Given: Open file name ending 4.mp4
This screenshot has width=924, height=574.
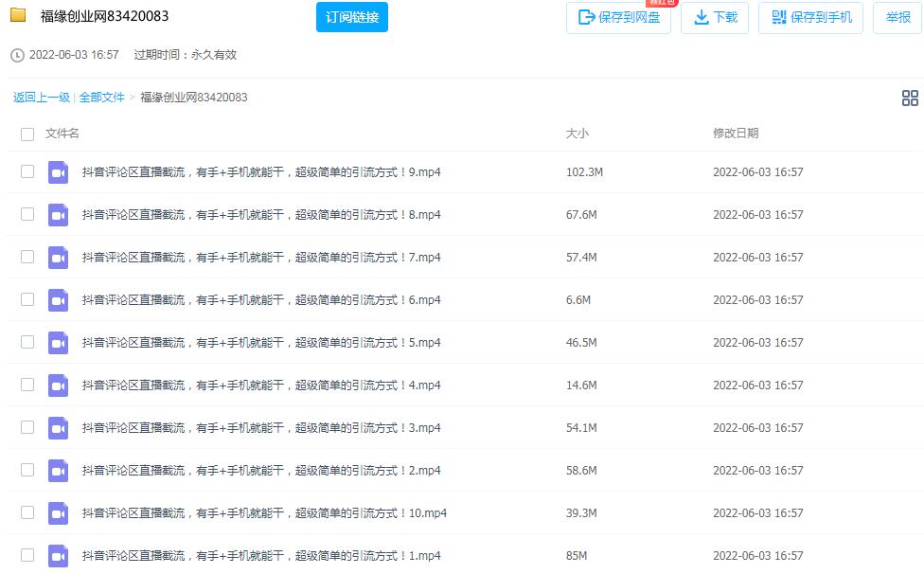Looking at the screenshot, I should coord(261,386).
